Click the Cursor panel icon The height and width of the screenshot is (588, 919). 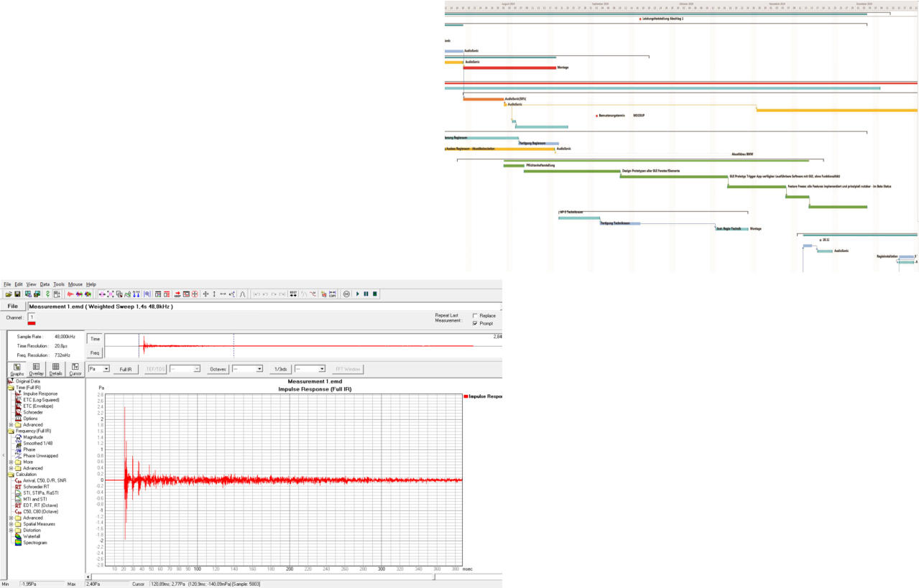[75, 369]
